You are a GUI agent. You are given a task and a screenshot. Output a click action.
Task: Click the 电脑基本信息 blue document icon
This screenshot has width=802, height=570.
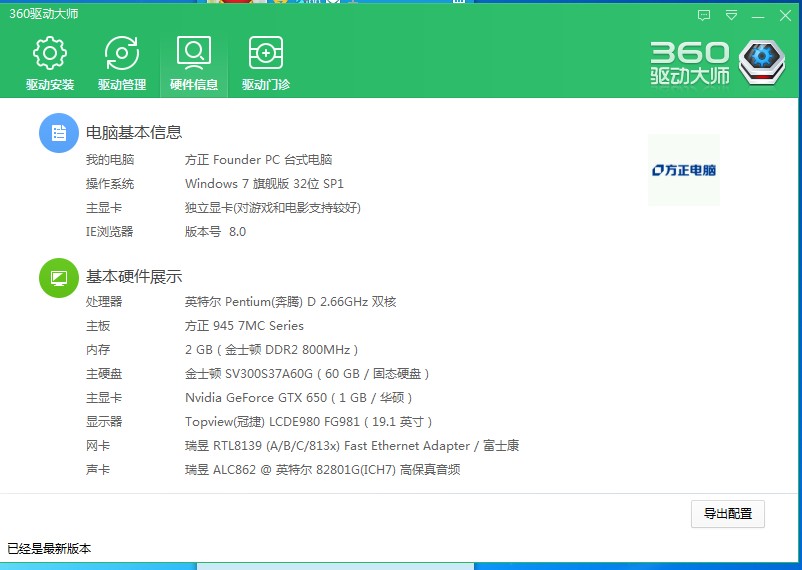[x=59, y=133]
